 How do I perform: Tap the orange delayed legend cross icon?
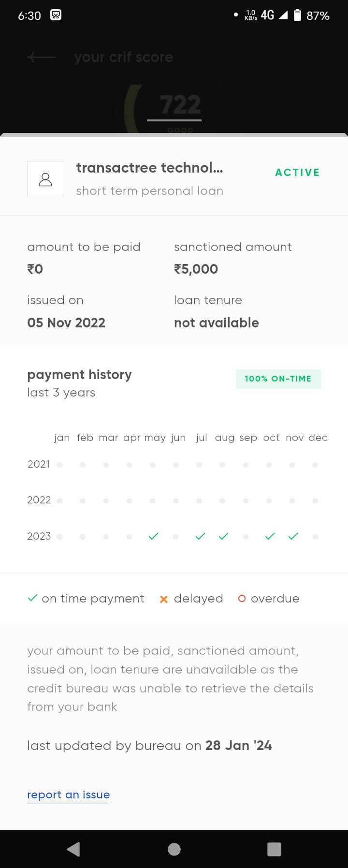coord(164,599)
